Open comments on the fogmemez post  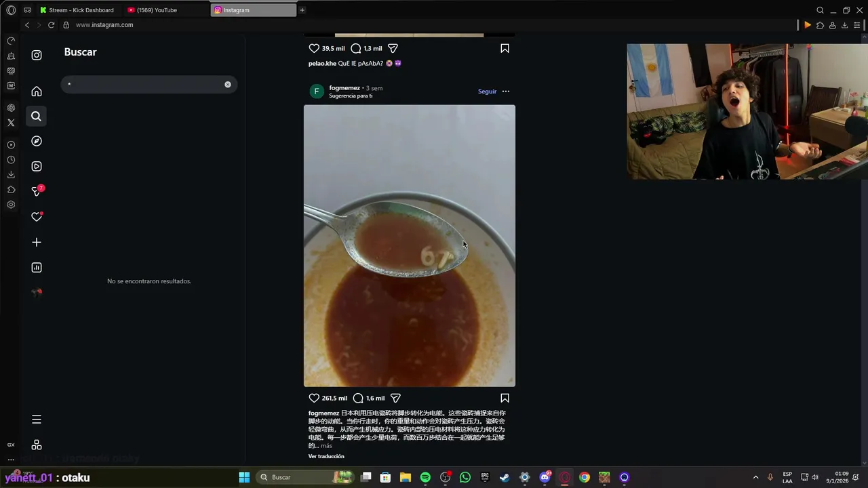coord(358,398)
